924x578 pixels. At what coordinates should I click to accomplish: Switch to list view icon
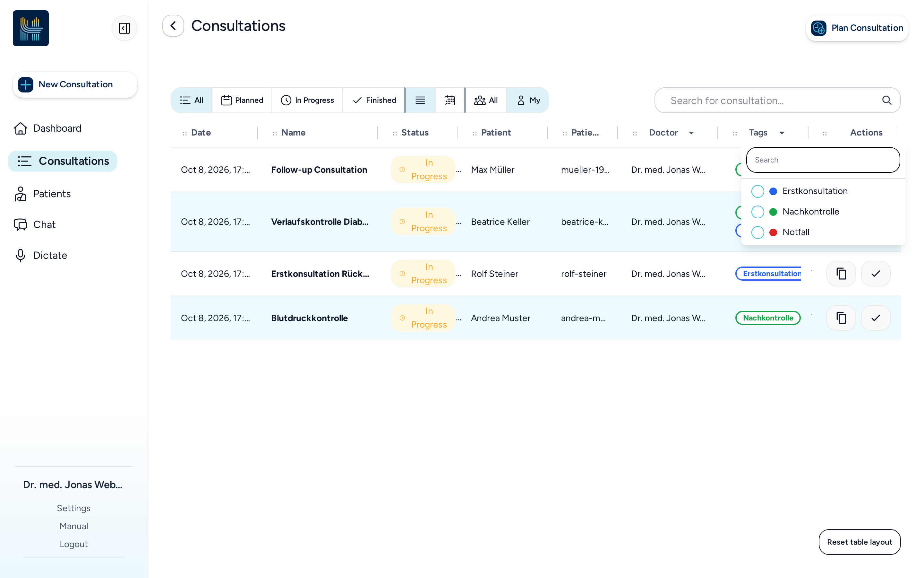[420, 100]
